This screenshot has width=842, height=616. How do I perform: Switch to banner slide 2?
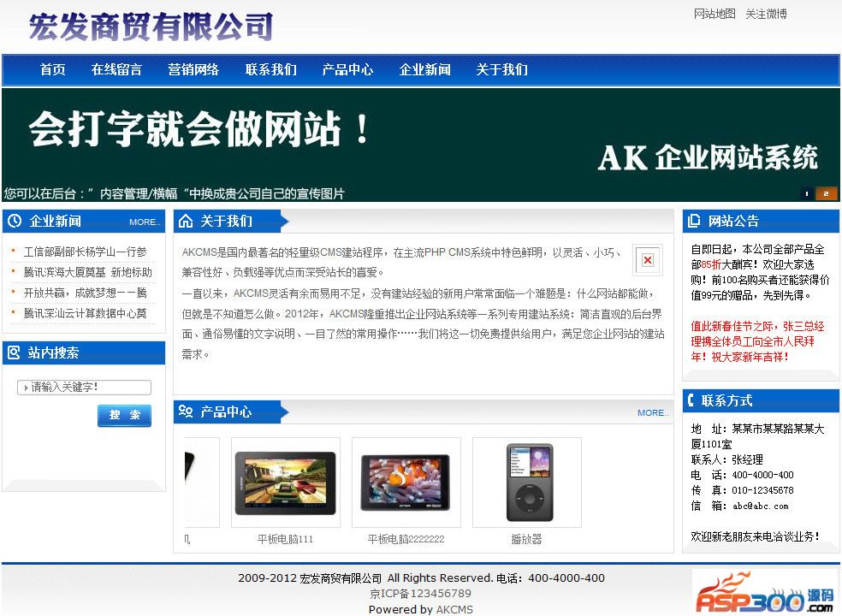pos(826,193)
